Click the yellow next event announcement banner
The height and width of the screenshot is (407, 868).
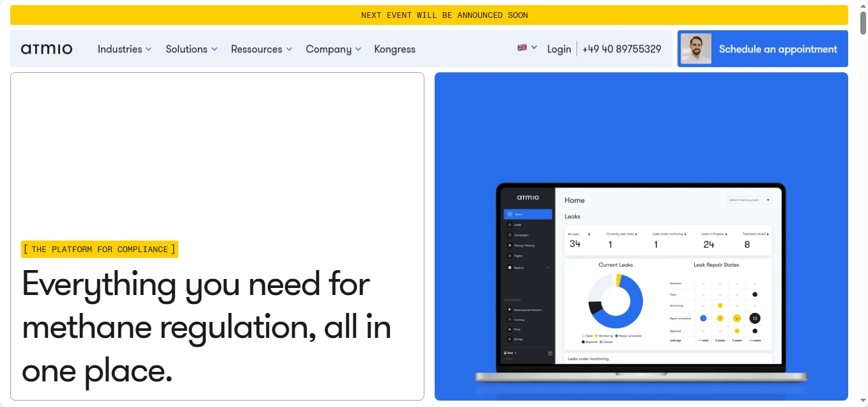pos(429,15)
